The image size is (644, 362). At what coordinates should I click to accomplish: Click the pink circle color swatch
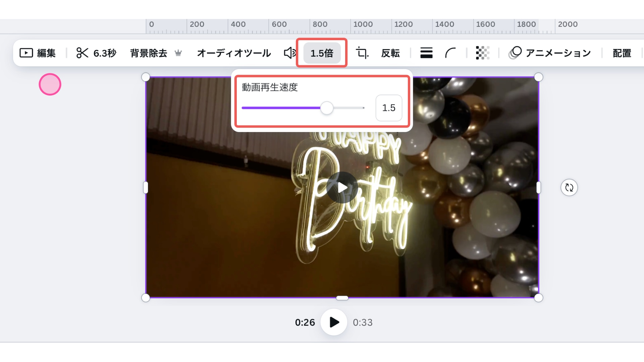click(50, 84)
